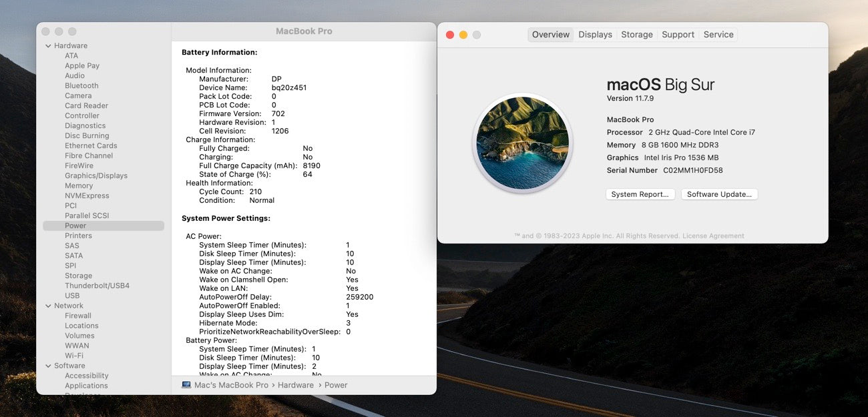The width and height of the screenshot is (868, 417).
Task: Collapse the Network section disclosure triangle
Action: (48, 306)
